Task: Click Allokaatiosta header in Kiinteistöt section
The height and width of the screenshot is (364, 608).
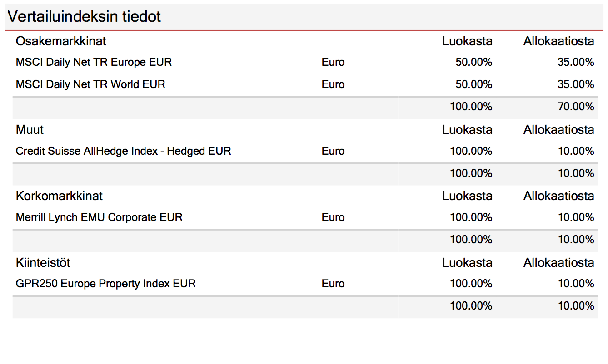Action: pyautogui.click(x=558, y=263)
